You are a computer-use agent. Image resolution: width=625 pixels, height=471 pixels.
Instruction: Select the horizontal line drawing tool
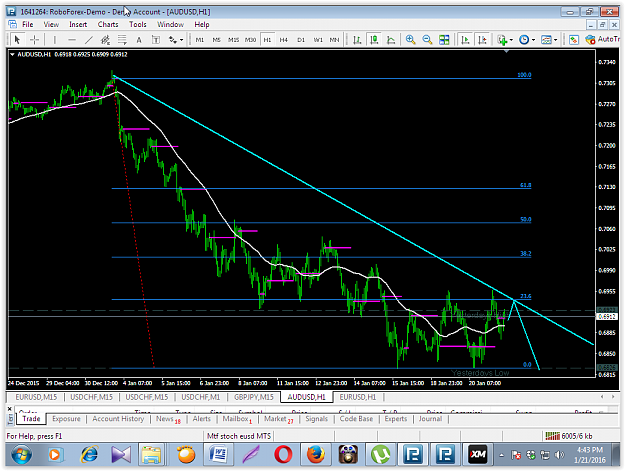click(72, 39)
